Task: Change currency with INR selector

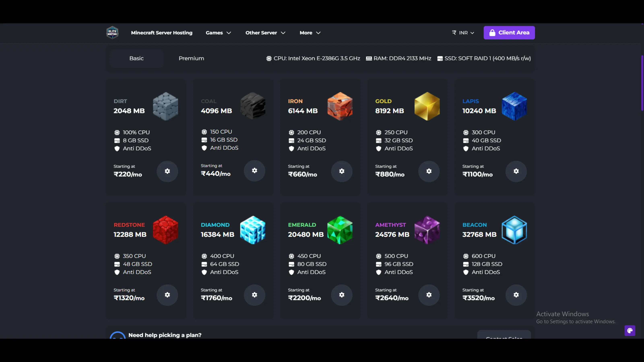Action: pyautogui.click(x=463, y=33)
